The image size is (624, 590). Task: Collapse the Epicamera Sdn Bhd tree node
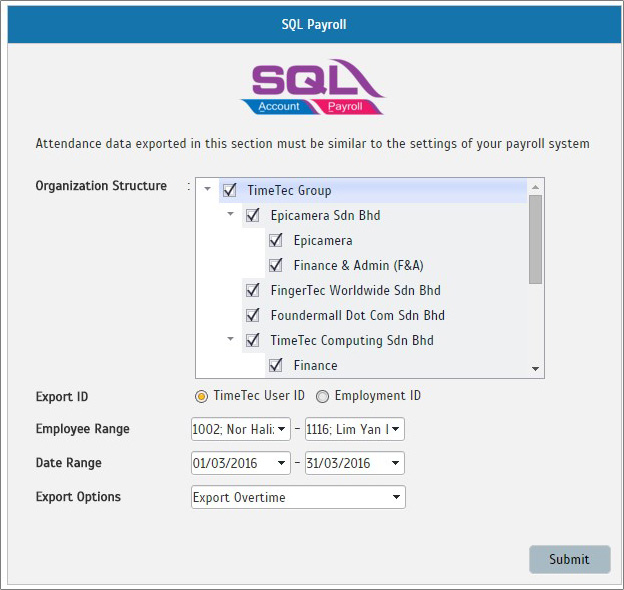coord(230,214)
